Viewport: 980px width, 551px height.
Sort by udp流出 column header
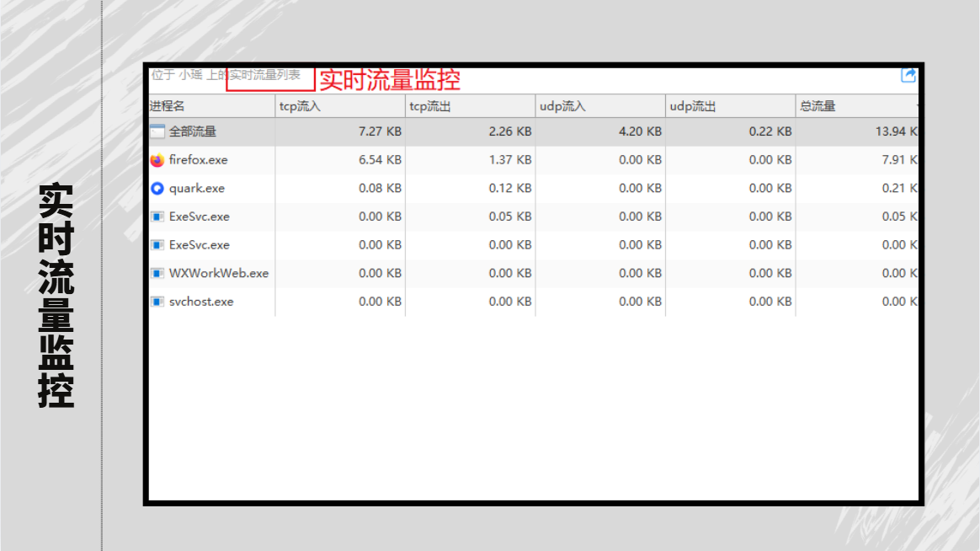pos(730,106)
